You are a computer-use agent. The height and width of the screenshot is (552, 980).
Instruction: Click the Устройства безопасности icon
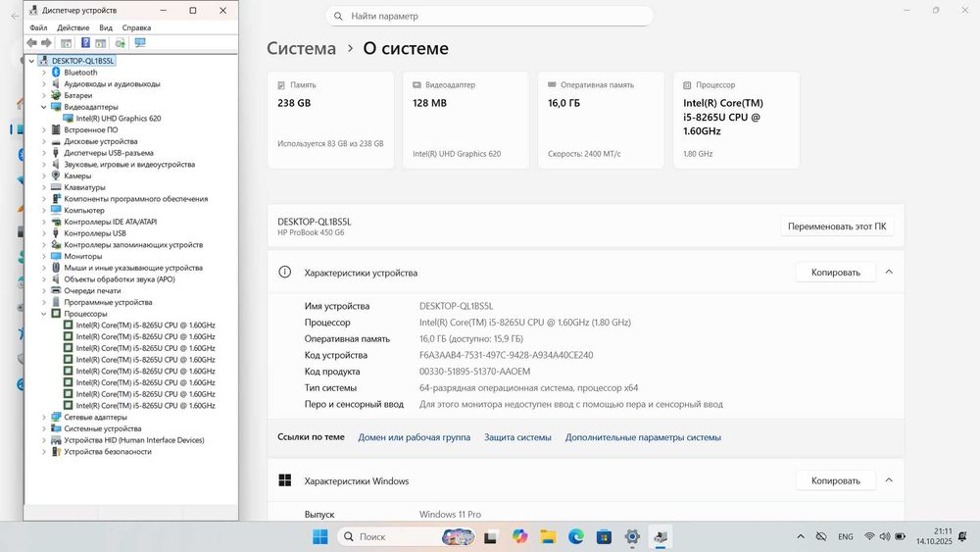click(x=56, y=451)
